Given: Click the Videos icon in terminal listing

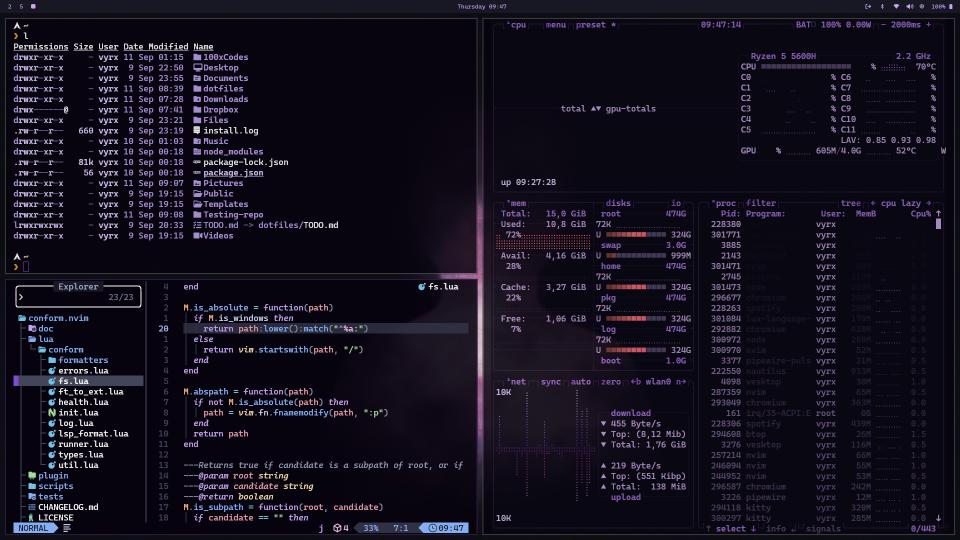Looking at the screenshot, I should pos(197,235).
